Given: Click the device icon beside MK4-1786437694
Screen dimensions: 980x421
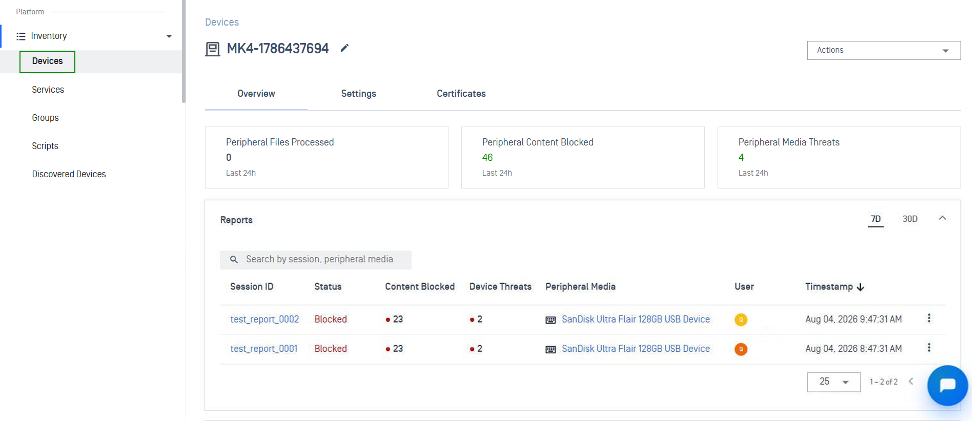Looking at the screenshot, I should click(212, 49).
